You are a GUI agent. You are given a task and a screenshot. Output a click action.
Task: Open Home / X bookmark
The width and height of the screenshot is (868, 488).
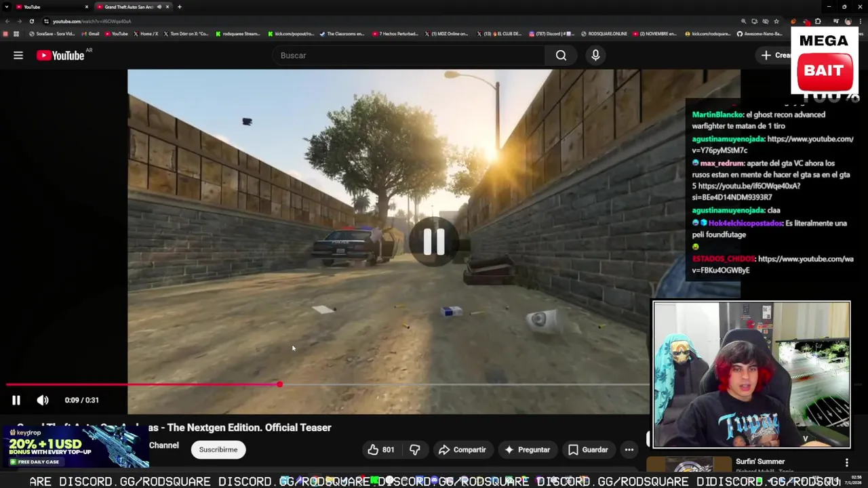[145, 34]
